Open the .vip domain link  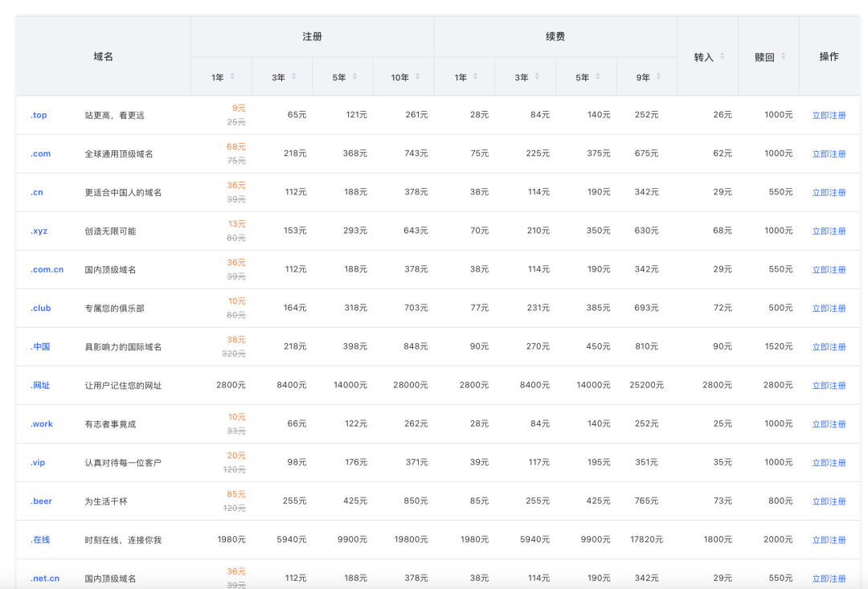coord(38,463)
